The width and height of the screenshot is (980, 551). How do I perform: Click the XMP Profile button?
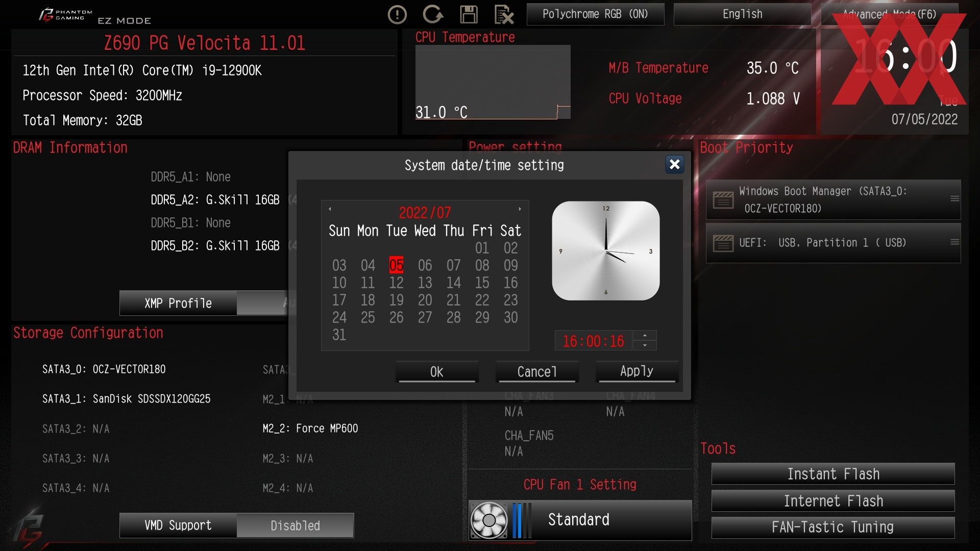point(178,303)
